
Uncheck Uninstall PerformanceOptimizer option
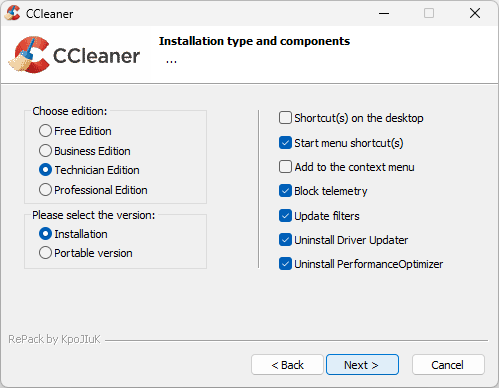(285, 264)
